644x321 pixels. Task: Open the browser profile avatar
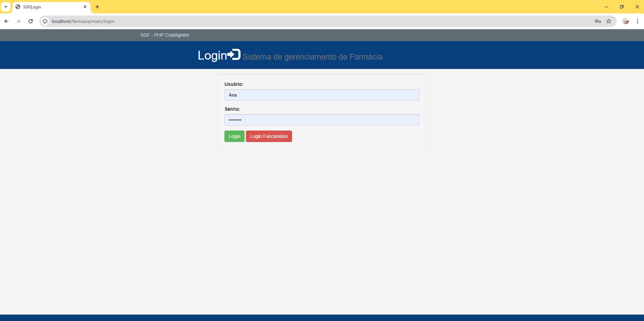coord(625,21)
